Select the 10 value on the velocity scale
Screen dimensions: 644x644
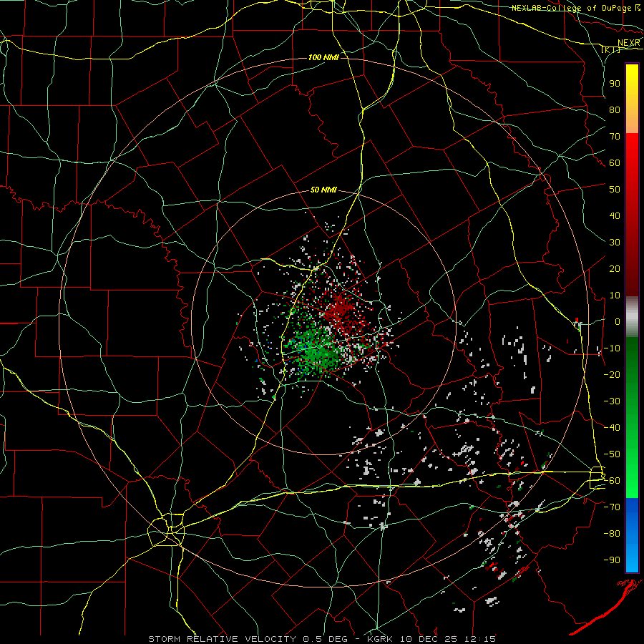tap(615, 296)
